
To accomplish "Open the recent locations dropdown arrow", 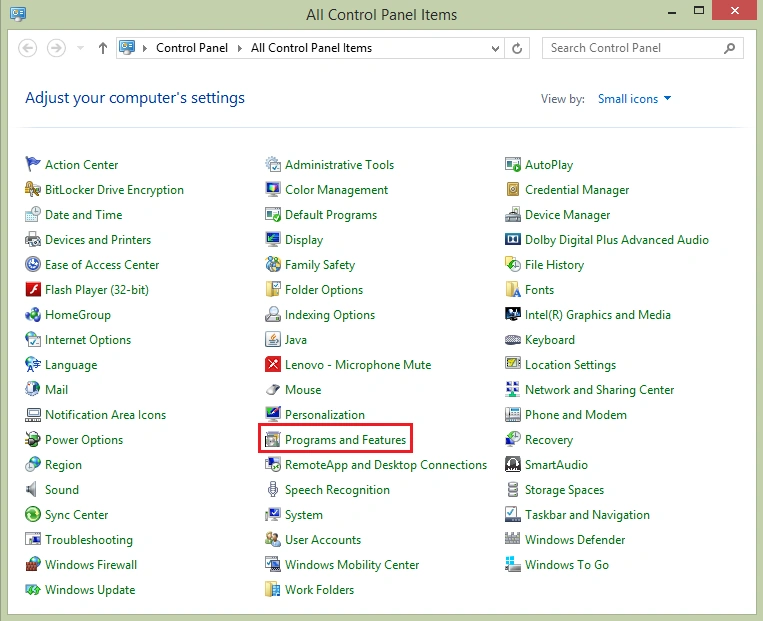I will 80,48.
